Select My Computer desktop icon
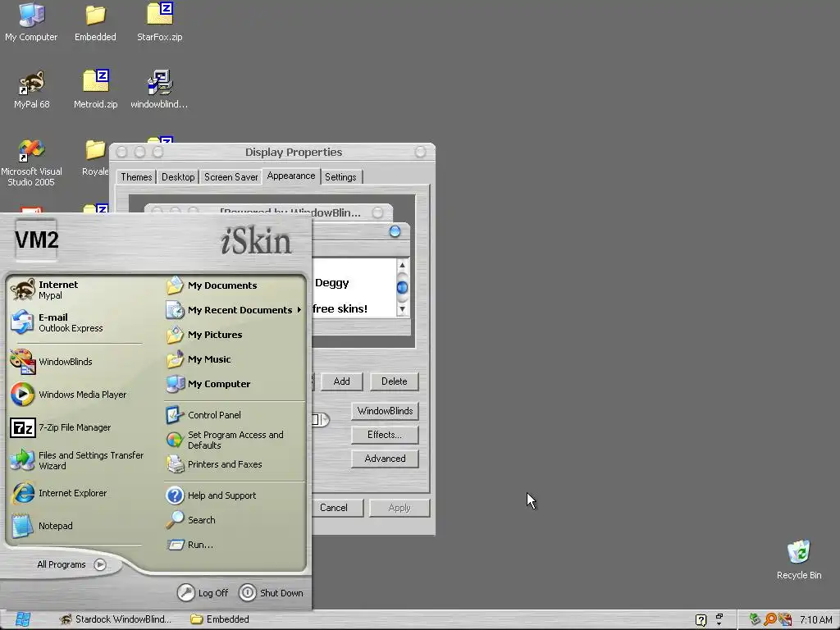 click(x=31, y=21)
